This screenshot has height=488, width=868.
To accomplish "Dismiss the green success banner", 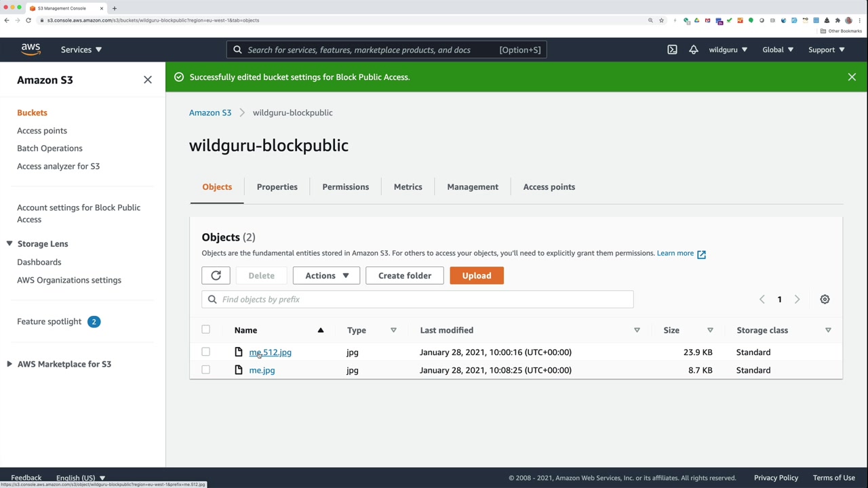I will (852, 77).
